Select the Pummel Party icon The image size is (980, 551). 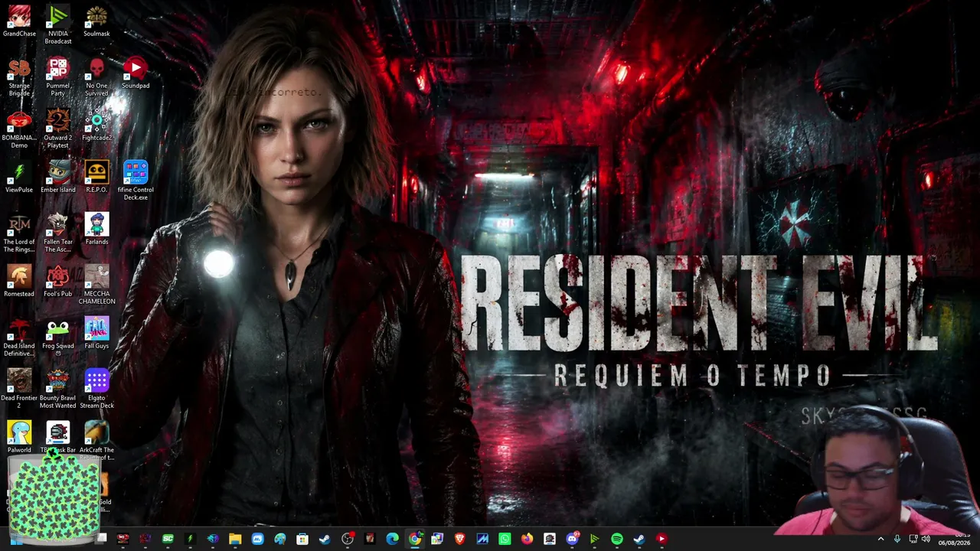(58, 77)
